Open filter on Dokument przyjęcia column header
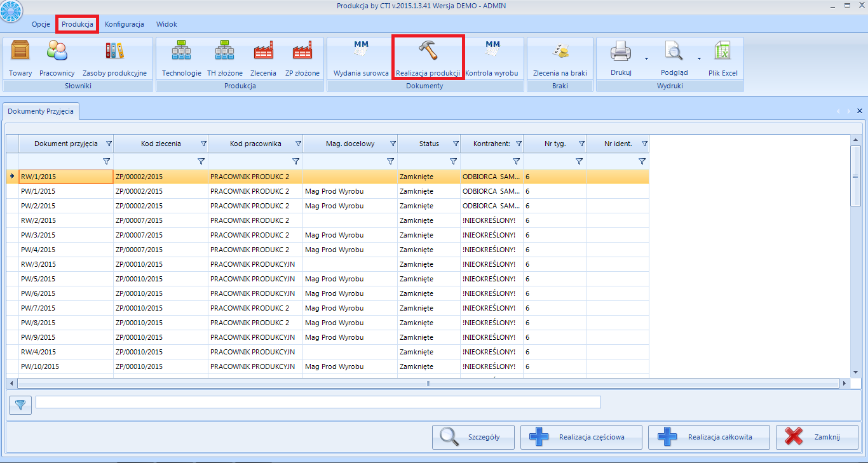The width and height of the screenshot is (868, 463). click(109, 144)
